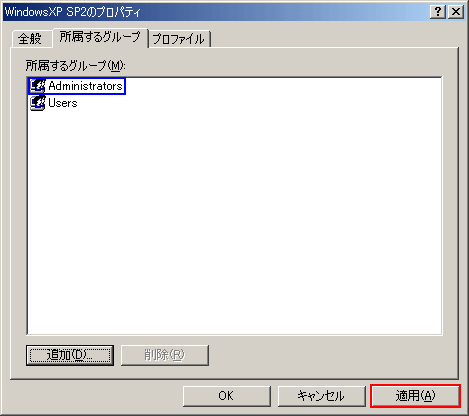The width and height of the screenshot is (469, 416).
Task: Click the 所属するグループ(M): label
Action: coord(76,66)
